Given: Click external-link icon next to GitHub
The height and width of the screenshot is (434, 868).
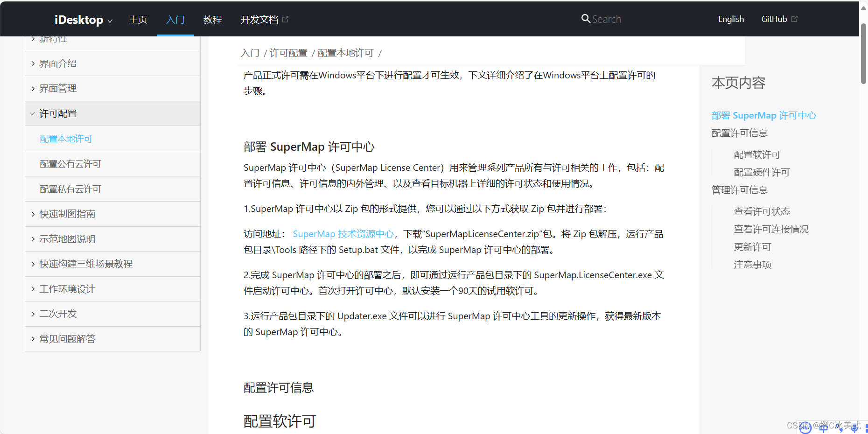Looking at the screenshot, I should coord(795,19).
